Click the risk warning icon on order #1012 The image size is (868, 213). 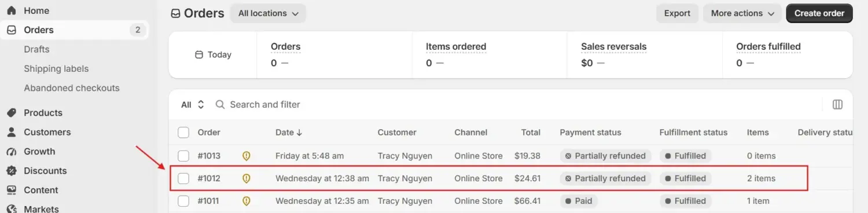(246, 178)
